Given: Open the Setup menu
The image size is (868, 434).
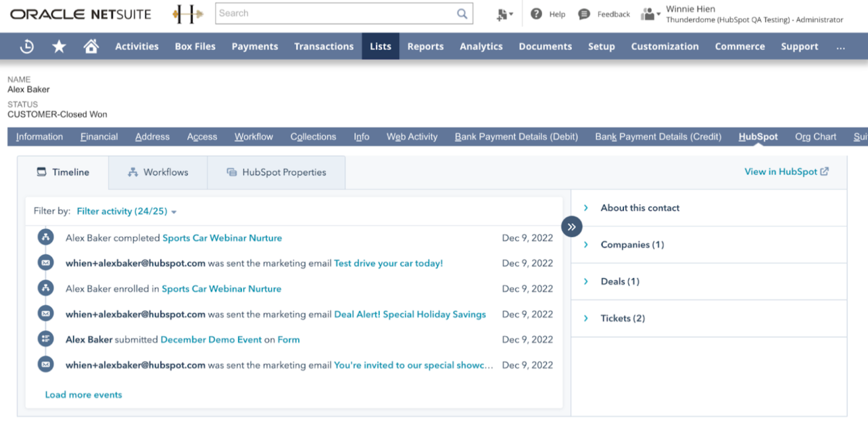Looking at the screenshot, I should click(x=602, y=47).
